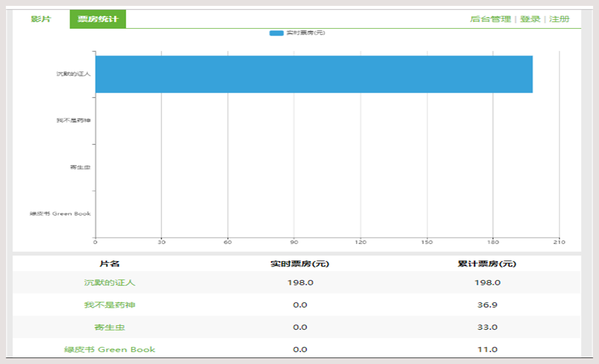599x364 pixels.
Task: Click the 片名 column header
Action: (110, 264)
